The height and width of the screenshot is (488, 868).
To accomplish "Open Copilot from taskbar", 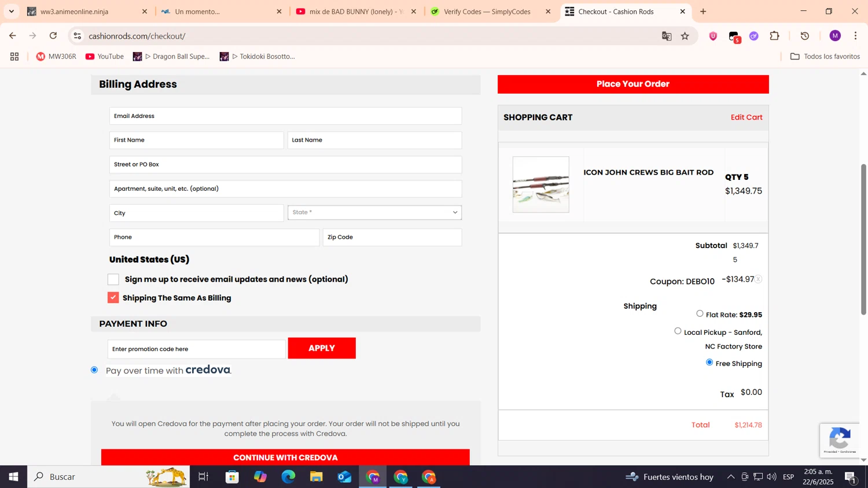I will [260, 476].
